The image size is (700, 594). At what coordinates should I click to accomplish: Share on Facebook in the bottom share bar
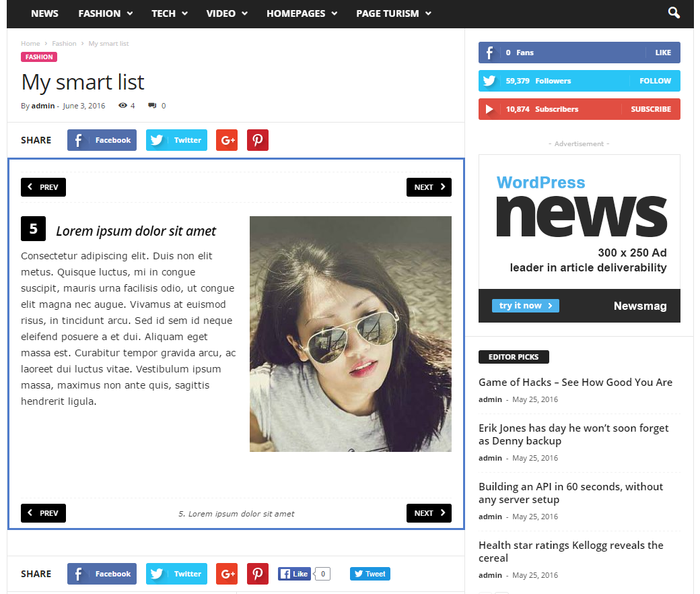(102, 574)
